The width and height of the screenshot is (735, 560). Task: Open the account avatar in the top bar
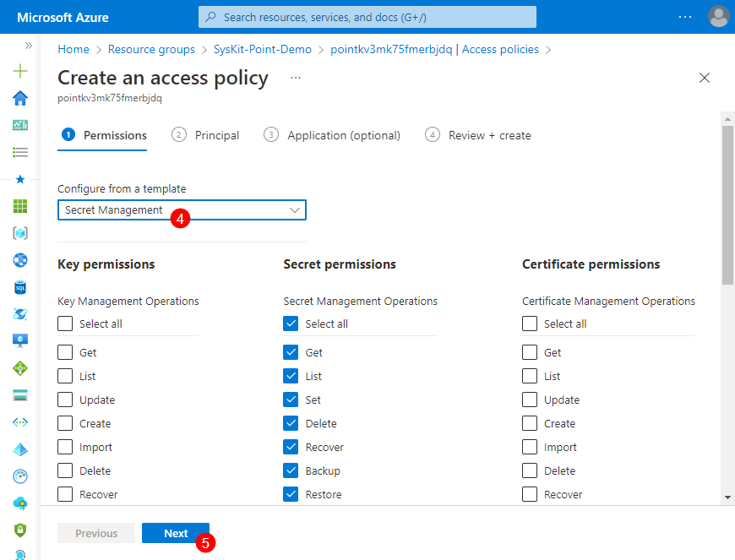pos(718,16)
